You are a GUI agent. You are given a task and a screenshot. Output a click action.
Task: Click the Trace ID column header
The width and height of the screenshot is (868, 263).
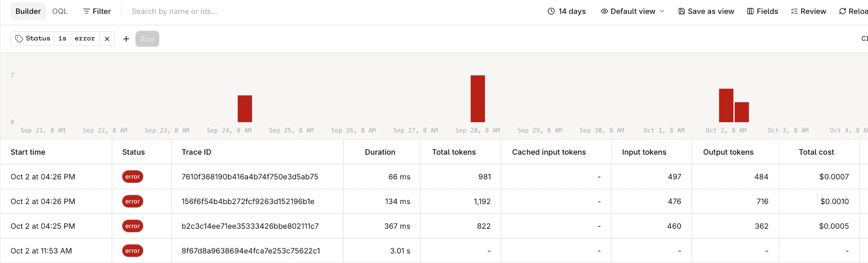coord(196,152)
